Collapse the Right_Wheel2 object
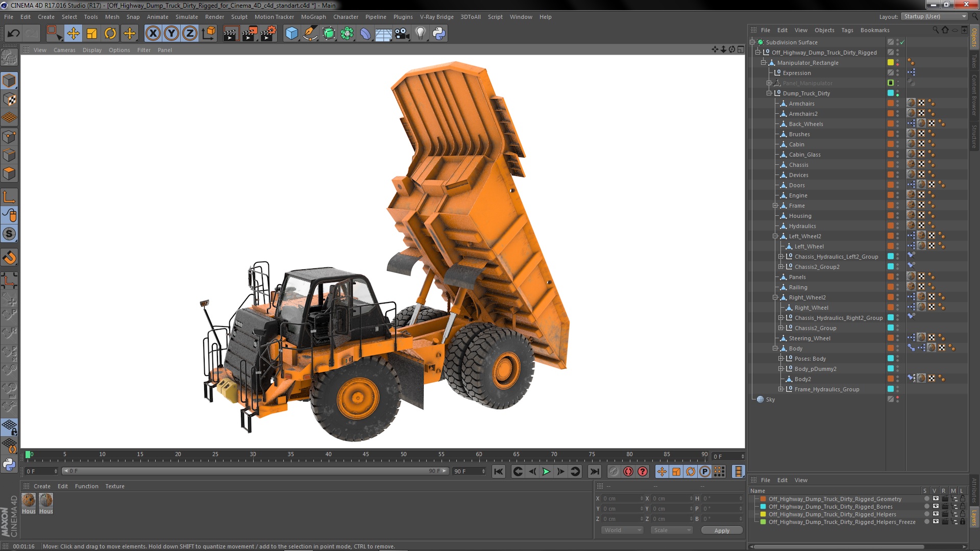Viewport: 980px width, 551px height. tap(775, 297)
